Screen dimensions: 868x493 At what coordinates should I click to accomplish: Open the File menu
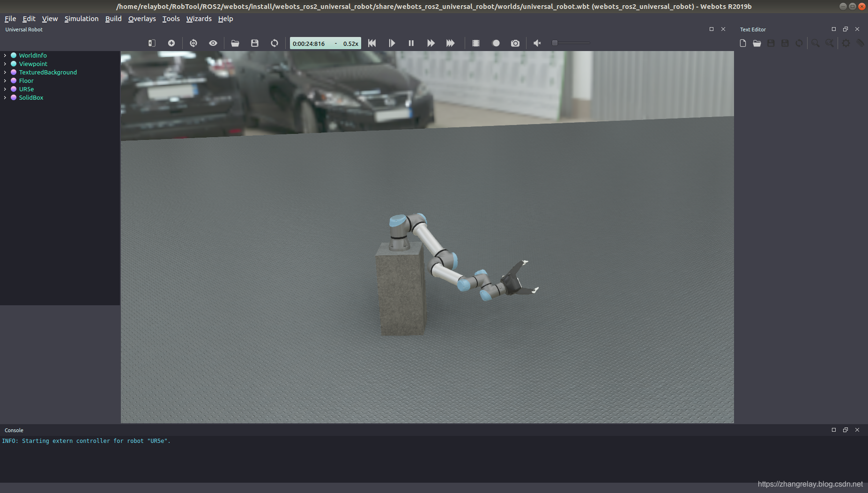[10, 19]
